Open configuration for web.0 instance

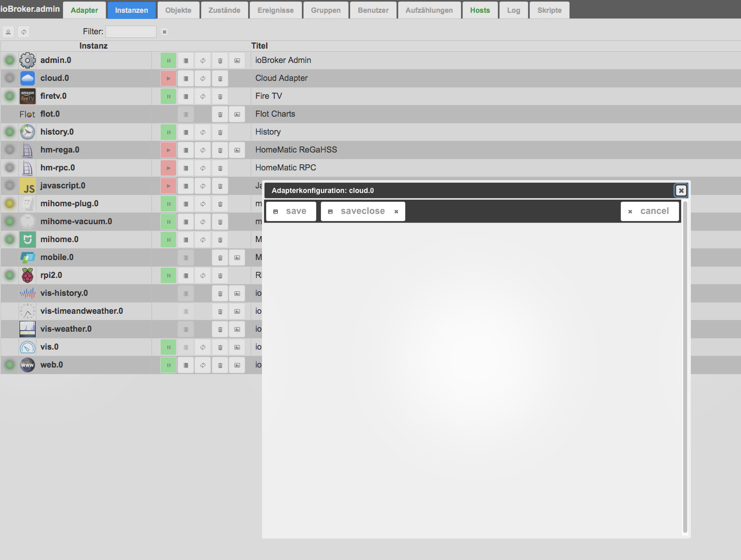186,365
